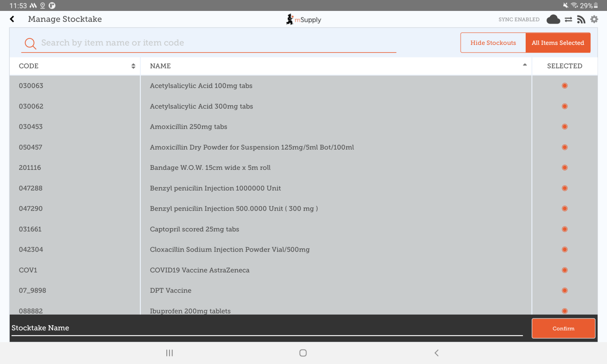607x364 pixels.
Task: Toggle selection for Amoxicillin 250mg tabs
Action: 565,127
